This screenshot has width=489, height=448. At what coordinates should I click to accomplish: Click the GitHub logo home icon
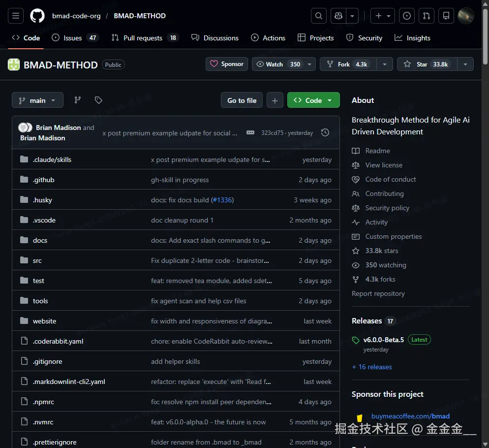37,16
